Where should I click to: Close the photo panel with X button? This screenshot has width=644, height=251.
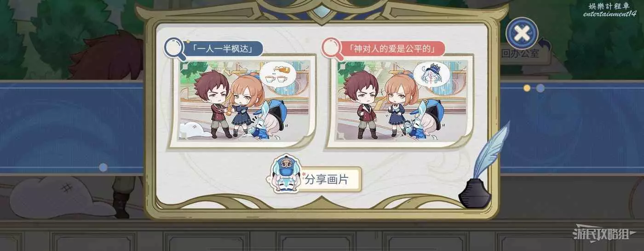(522, 33)
